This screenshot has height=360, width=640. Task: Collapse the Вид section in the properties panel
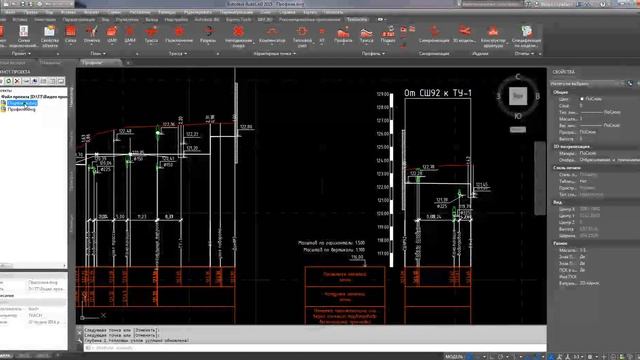point(558,202)
